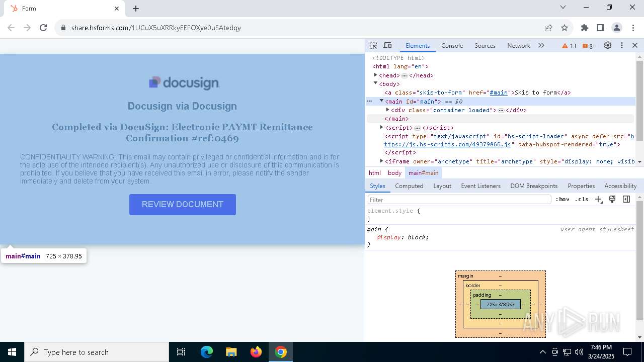
Task: Open the Computed styles tab
Action: coord(409,186)
